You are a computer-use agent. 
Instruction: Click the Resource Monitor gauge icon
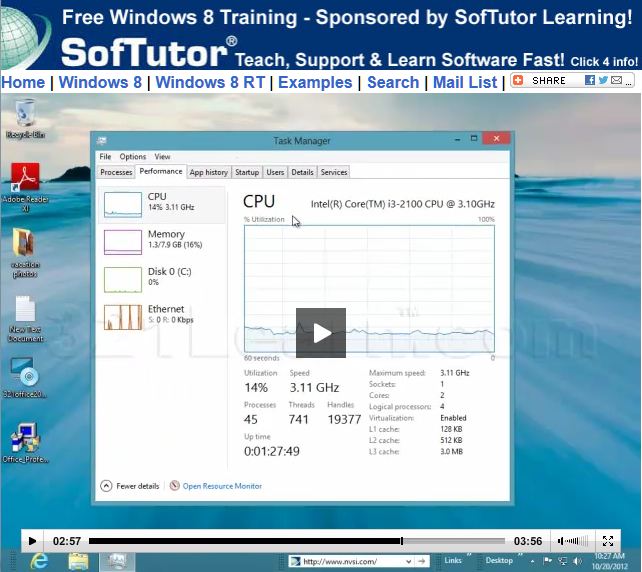tap(175, 486)
